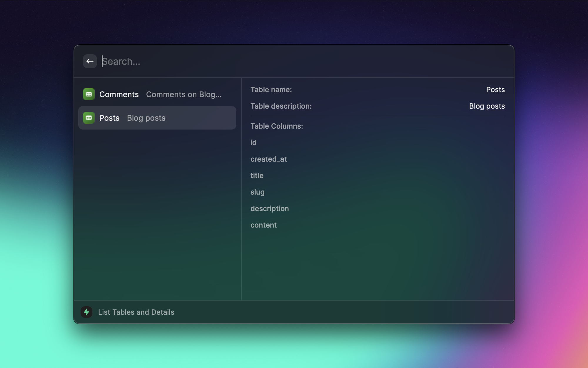
Task: Click the 'slug' column entry
Action: point(257,192)
